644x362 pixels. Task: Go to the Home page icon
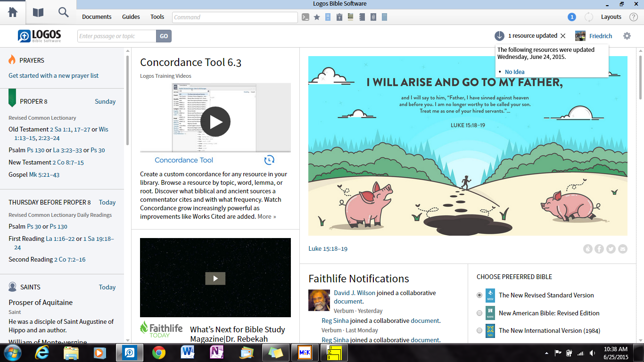click(x=13, y=13)
